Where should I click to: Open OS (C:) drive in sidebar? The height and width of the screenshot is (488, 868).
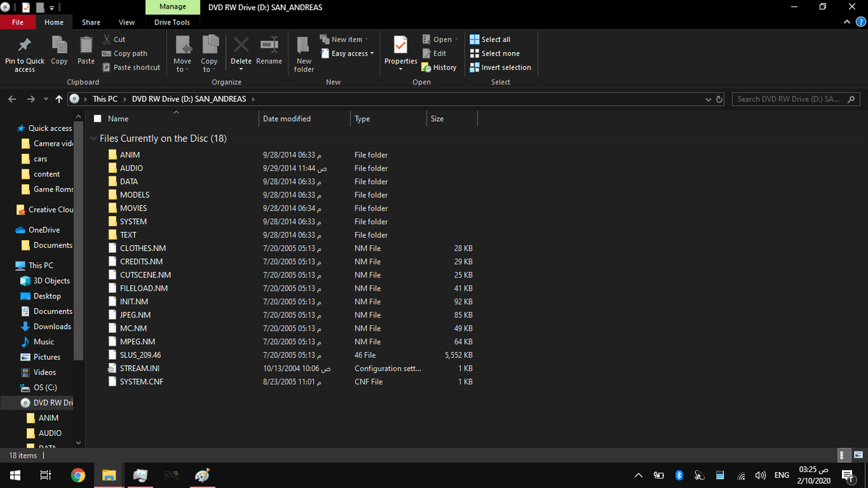[39, 388]
